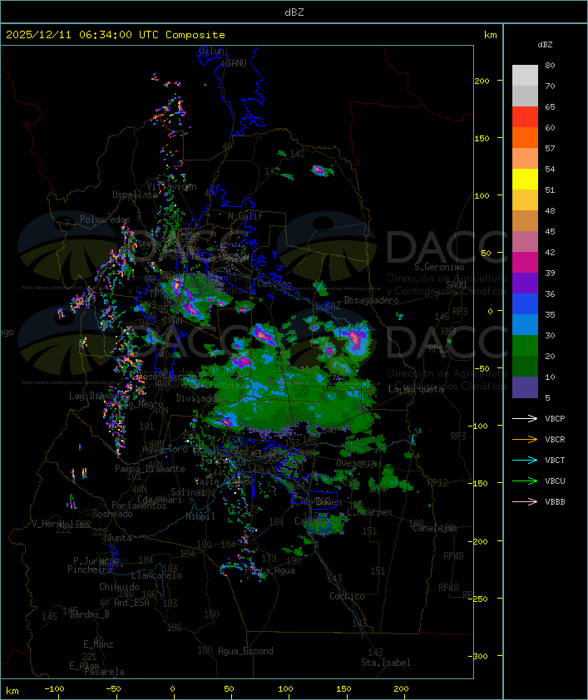Click the Pampa_Diamante map label

click(150, 469)
